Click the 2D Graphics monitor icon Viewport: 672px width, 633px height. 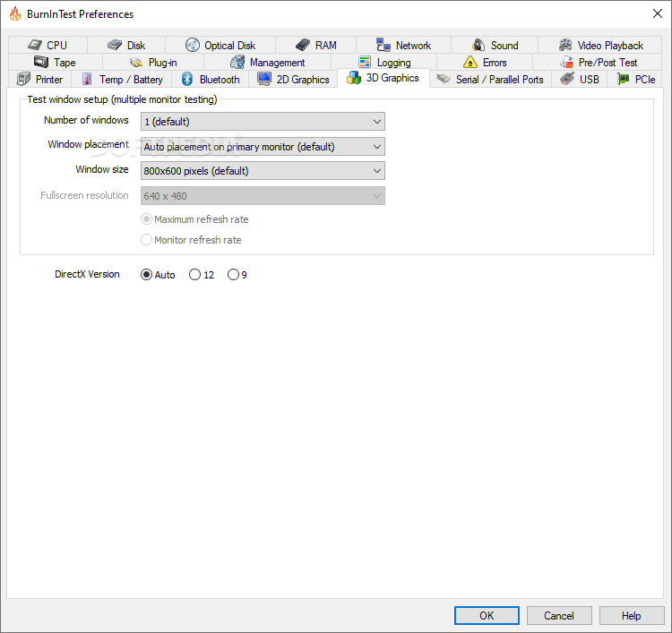tap(264, 79)
